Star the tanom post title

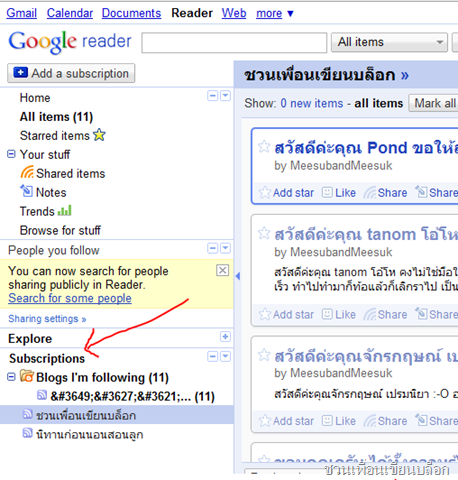point(264,233)
